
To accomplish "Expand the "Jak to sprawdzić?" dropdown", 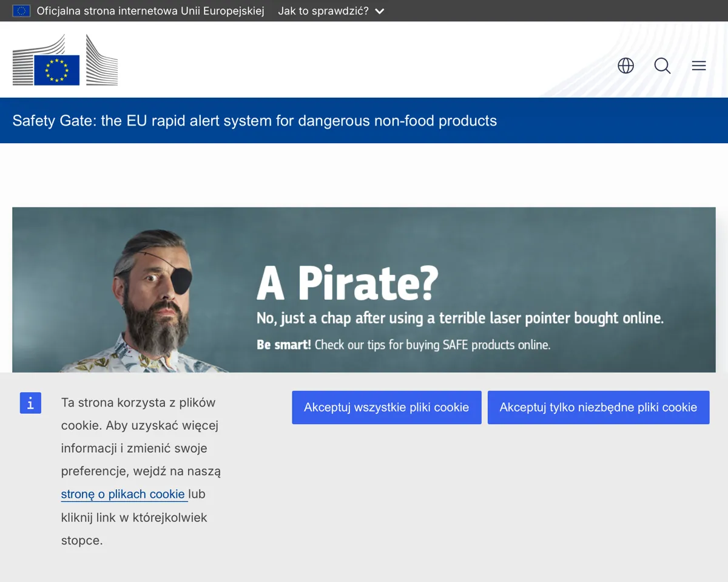I will point(331,11).
